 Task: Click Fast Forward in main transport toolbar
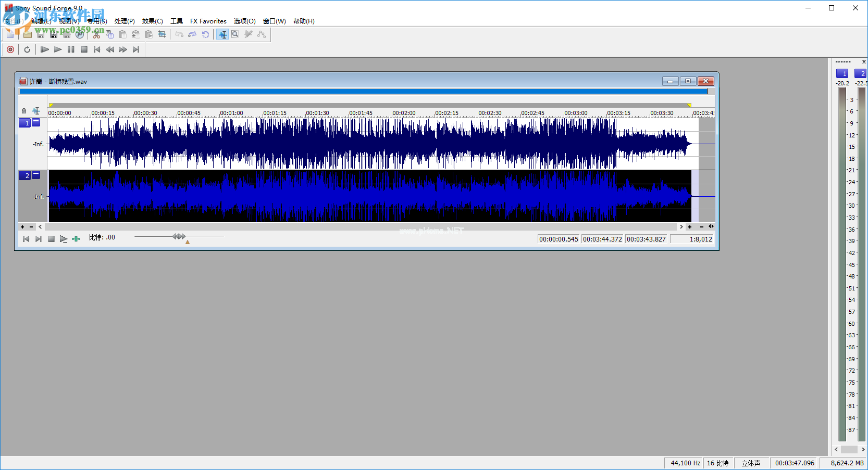pyautogui.click(x=123, y=49)
